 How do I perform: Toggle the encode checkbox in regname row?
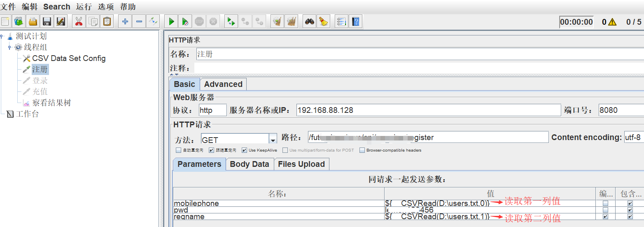605,217
